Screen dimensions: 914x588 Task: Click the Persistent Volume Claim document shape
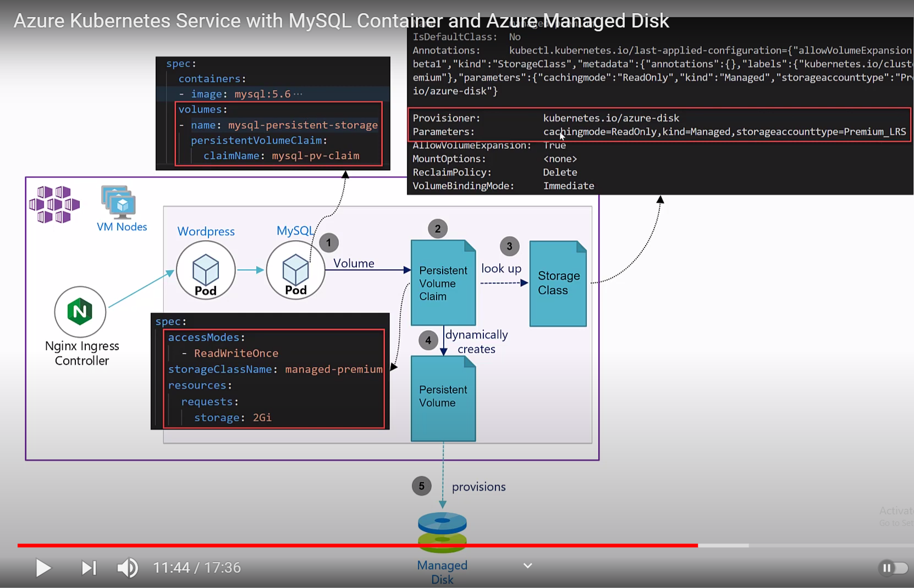click(x=443, y=282)
